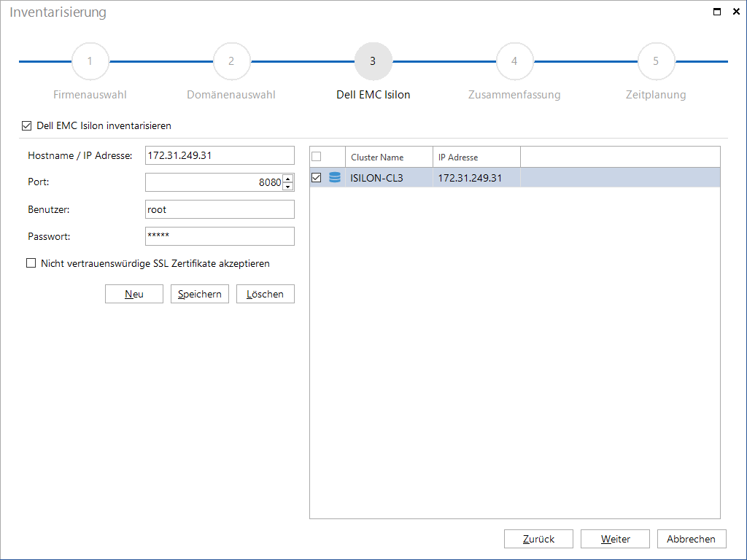Jump to step 4 Zusammenfassung
This screenshot has height=560, width=747.
(514, 61)
